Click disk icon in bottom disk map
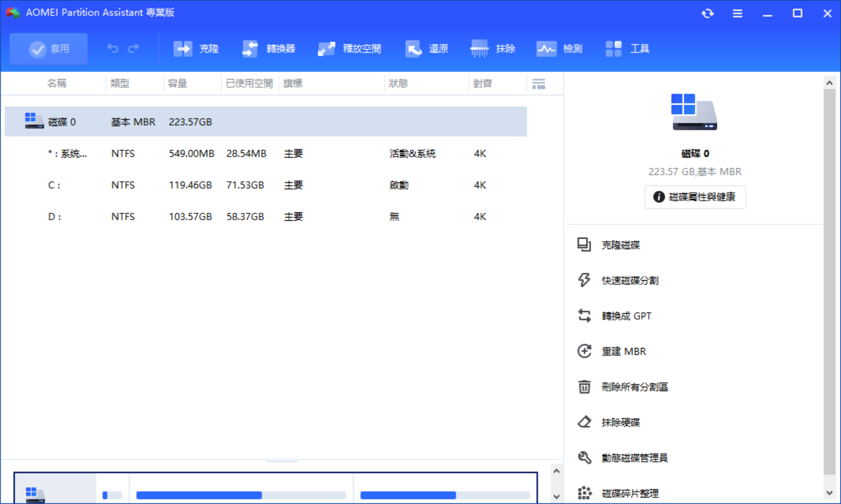The width and height of the screenshot is (841, 504). [35, 495]
